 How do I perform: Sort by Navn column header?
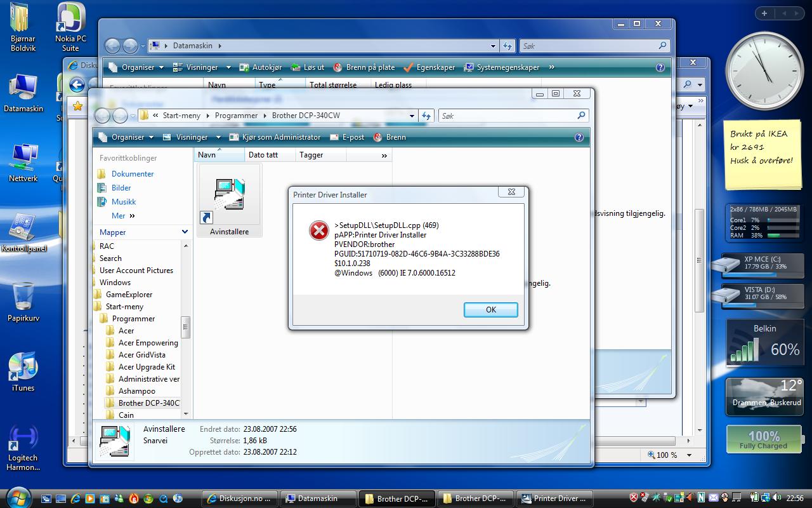click(219, 155)
